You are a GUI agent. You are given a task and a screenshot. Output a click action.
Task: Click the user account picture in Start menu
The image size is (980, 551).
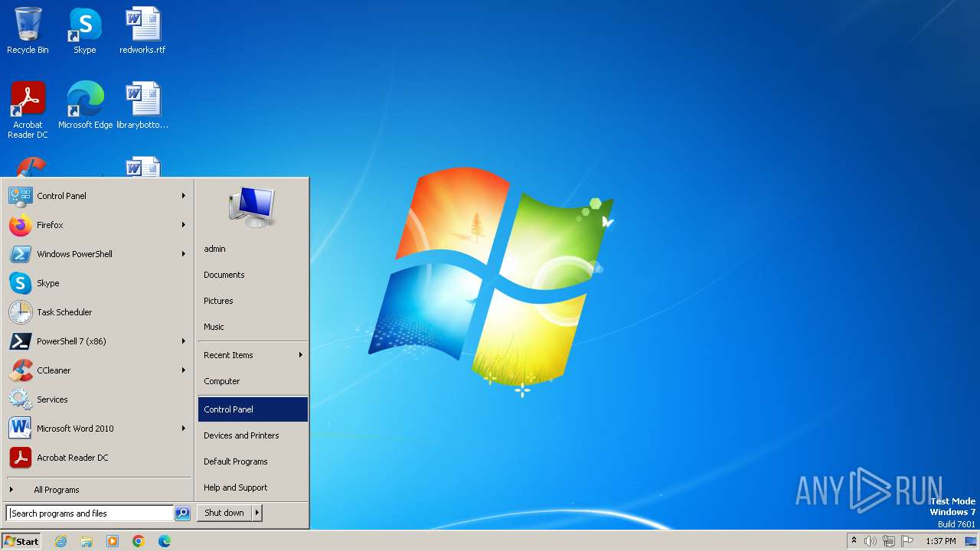pos(252,207)
